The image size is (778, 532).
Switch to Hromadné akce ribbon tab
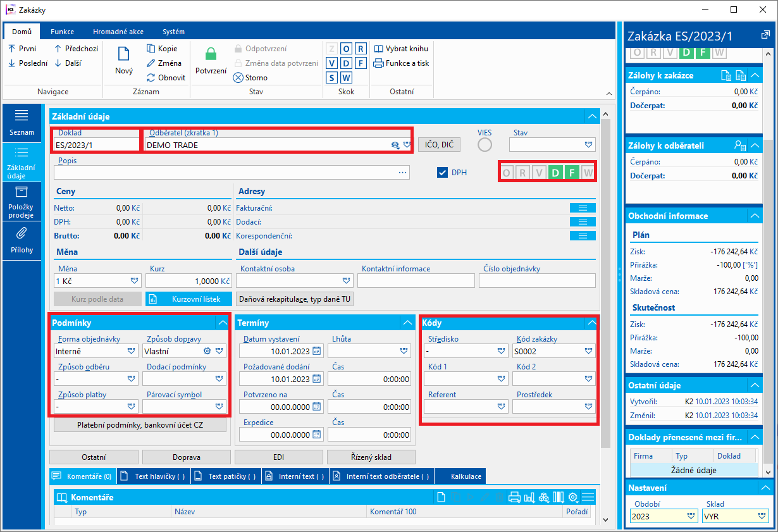pyautogui.click(x=118, y=32)
